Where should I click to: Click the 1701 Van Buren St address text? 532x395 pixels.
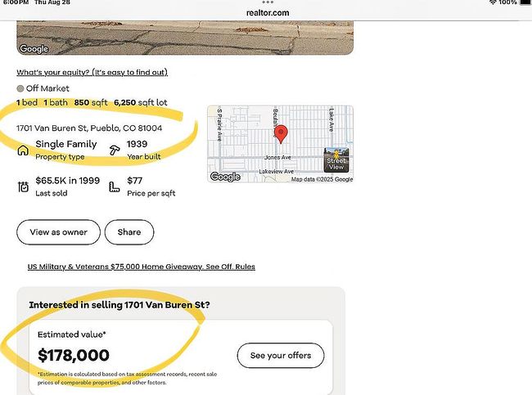(x=89, y=128)
